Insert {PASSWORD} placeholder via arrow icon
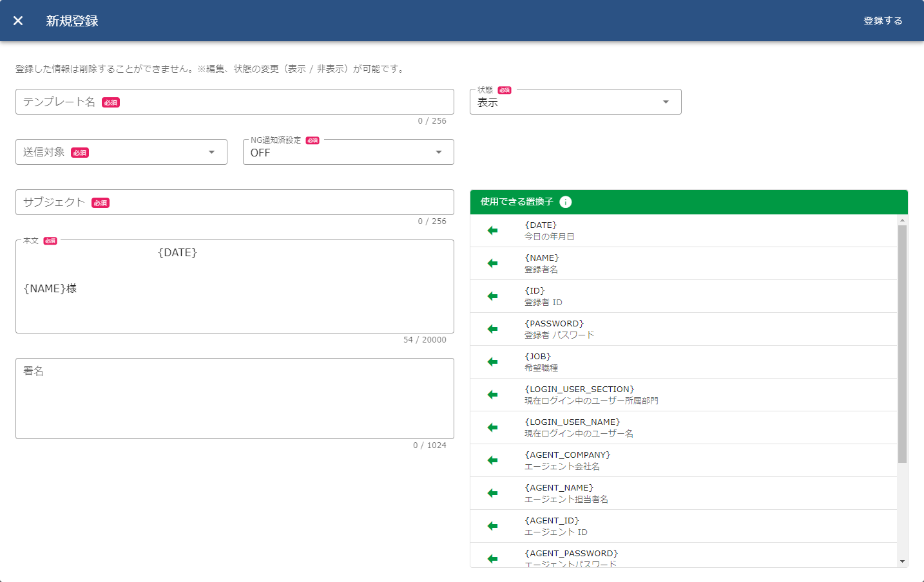Image resolution: width=924 pixels, height=582 pixels. pyautogui.click(x=492, y=329)
